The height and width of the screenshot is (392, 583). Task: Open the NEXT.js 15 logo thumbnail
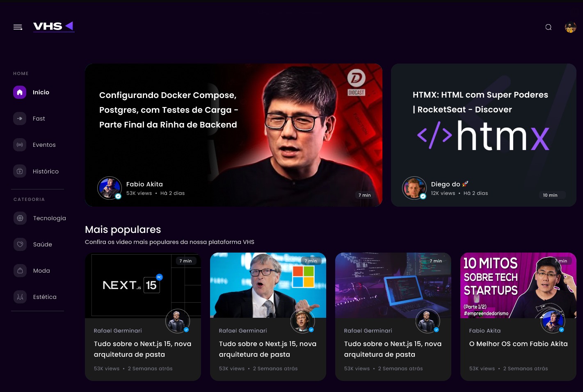[x=143, y=285]
